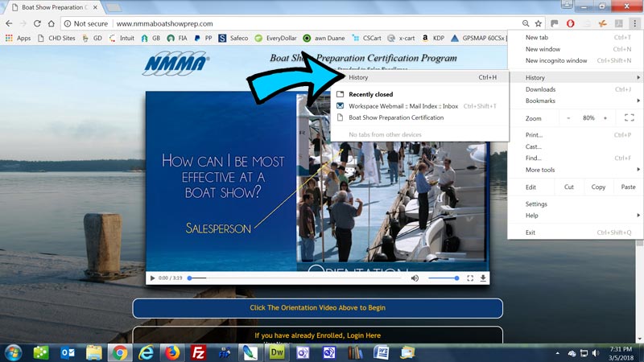Viewport: 644px width, 362px height.
Task: Expand the More tools submenu
Action: pyautogui.click(x=575, y=170)
